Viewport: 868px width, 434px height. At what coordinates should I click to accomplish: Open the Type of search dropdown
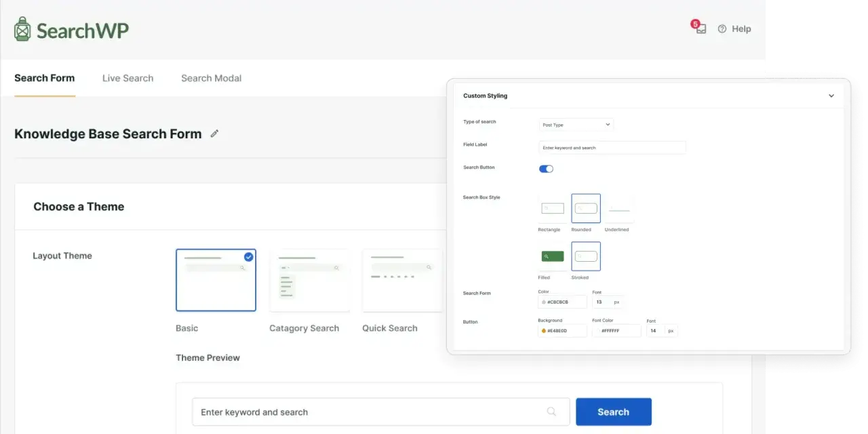(x=576, y=125)
